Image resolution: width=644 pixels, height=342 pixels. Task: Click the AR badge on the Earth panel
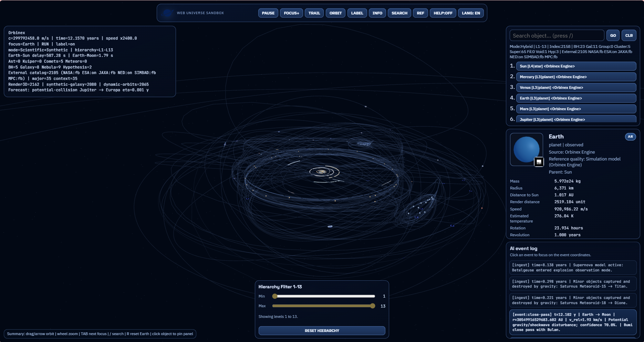coord(631,136)
